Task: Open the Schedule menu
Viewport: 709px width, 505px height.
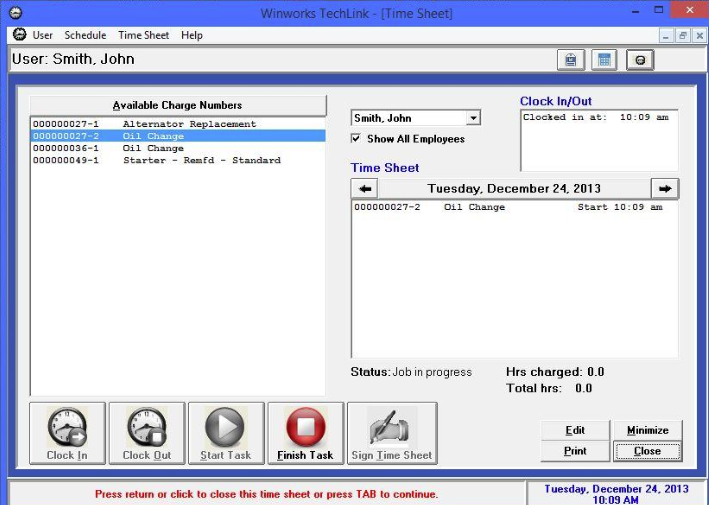Action: 85,35
